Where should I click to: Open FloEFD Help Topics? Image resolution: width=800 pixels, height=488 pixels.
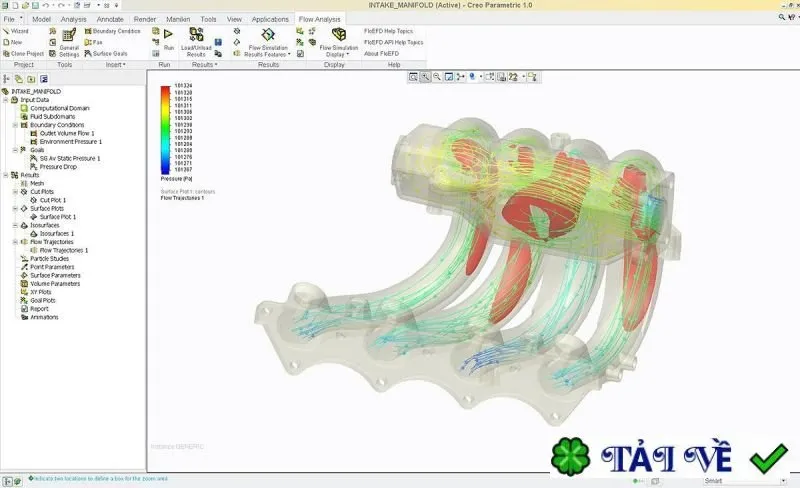pyautogui.click(x=388, y=31)
